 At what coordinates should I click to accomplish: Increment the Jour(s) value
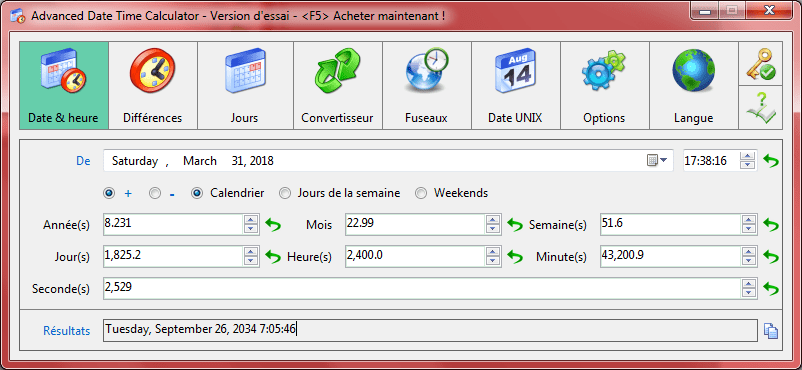click(x=251, y=252)
